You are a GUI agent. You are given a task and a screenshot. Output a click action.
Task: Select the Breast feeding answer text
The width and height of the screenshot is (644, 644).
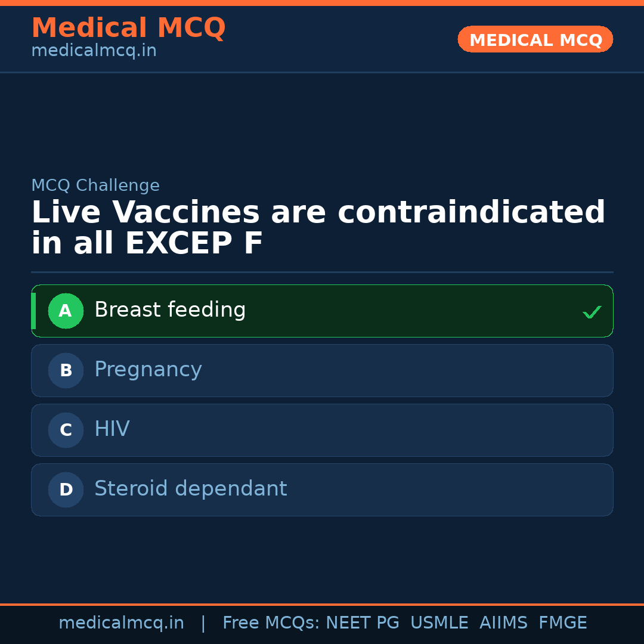click(x=170, y=310)
